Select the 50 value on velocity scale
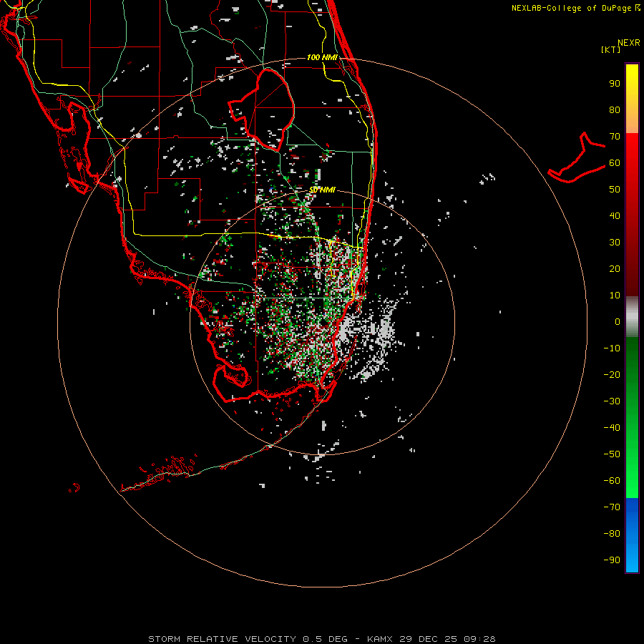This screenshot has width=644, height=644. pos(615,190)
